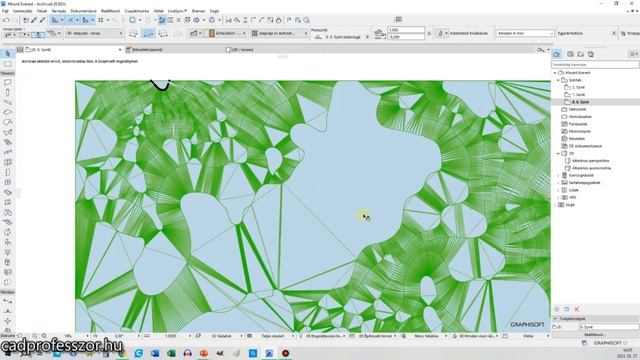Click the red record icon in taskbar
The image size is (640, 360).
click(x=285, y=353)
